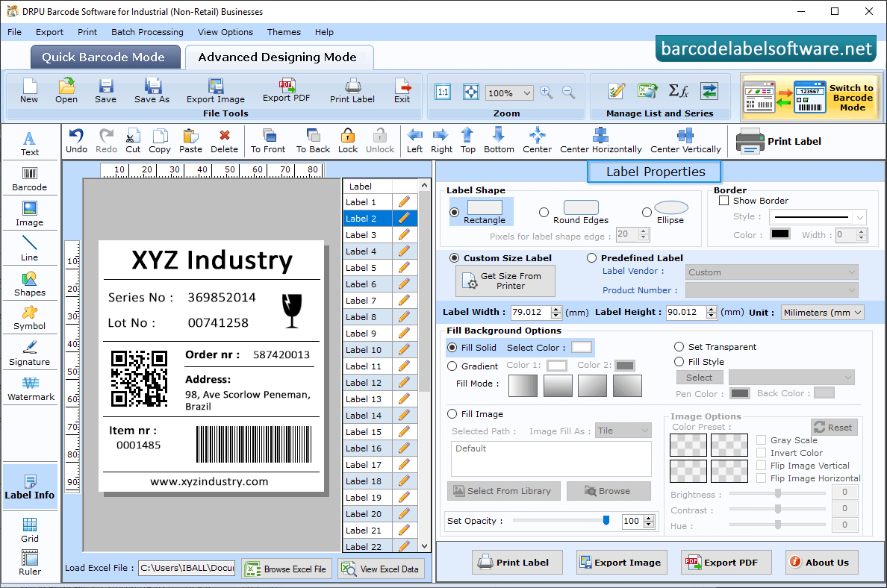Select the Gradient fill radio button
The width and height of the screenshot is (887, 588).
pos(452,366)
